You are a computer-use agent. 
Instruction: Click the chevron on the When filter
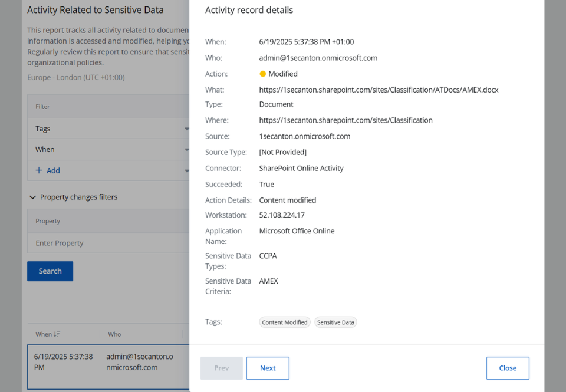coord(187,149)
